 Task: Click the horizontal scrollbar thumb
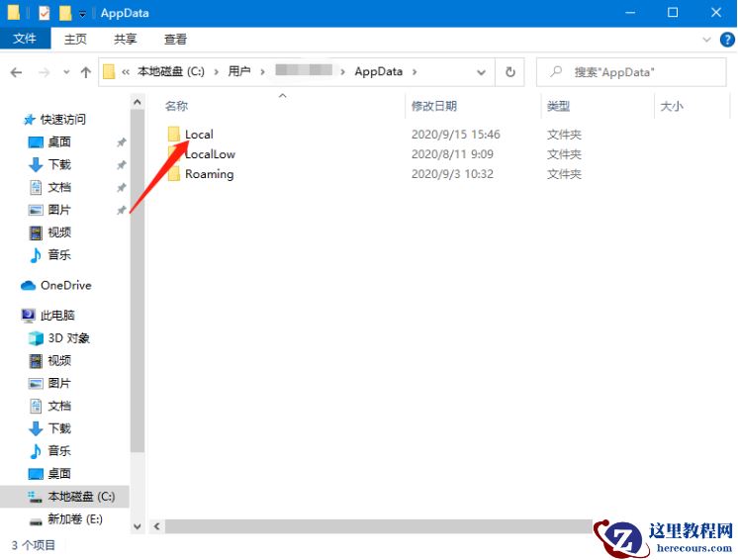point(379,526)
